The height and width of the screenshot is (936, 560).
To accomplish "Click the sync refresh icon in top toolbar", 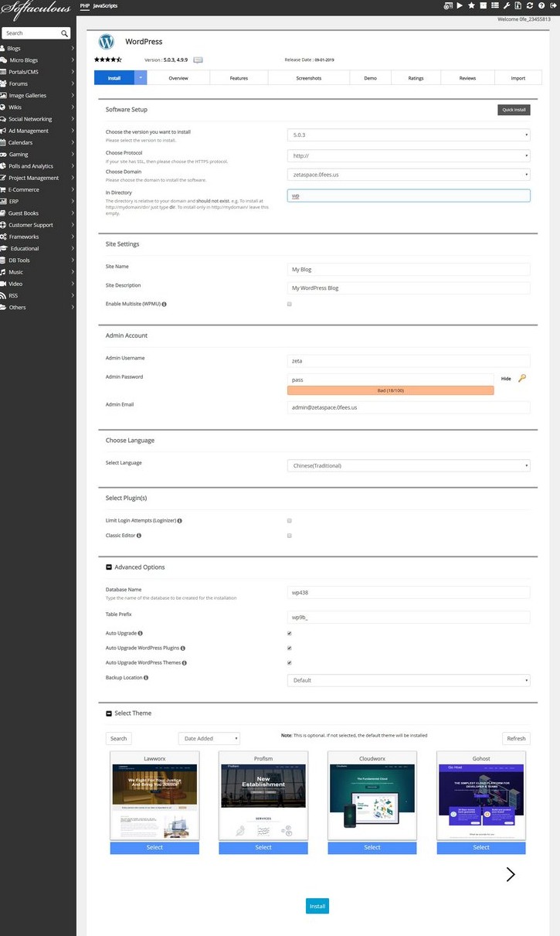I will tap(530, 5).
